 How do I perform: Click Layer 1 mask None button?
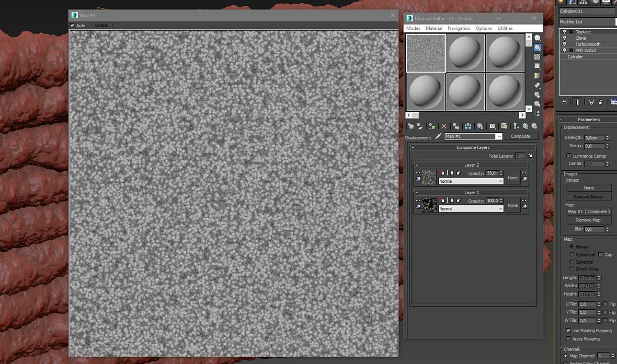(512, 205)
